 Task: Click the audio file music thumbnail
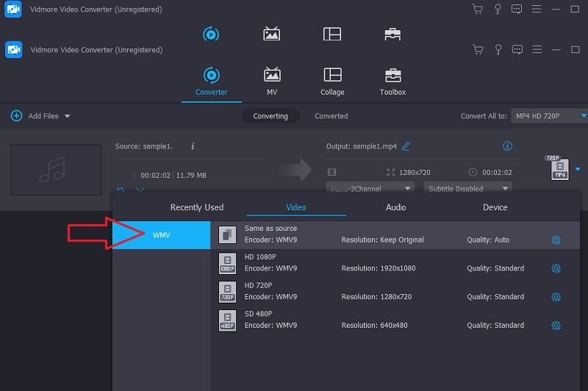[x=56, y=170]
